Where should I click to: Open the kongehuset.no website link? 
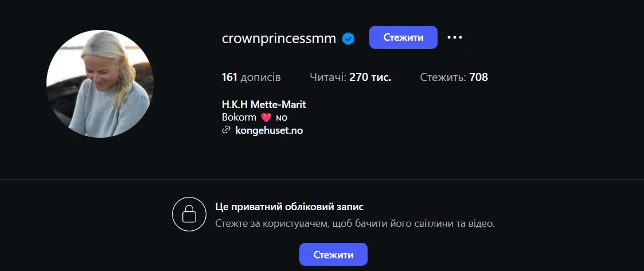pyautogui.click(x=269, y=130)
